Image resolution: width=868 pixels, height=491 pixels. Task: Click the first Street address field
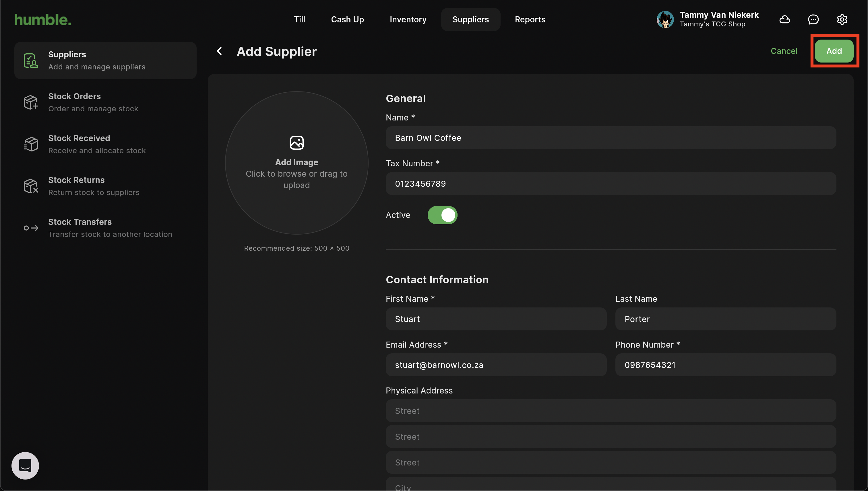click(x=611, y=411)
